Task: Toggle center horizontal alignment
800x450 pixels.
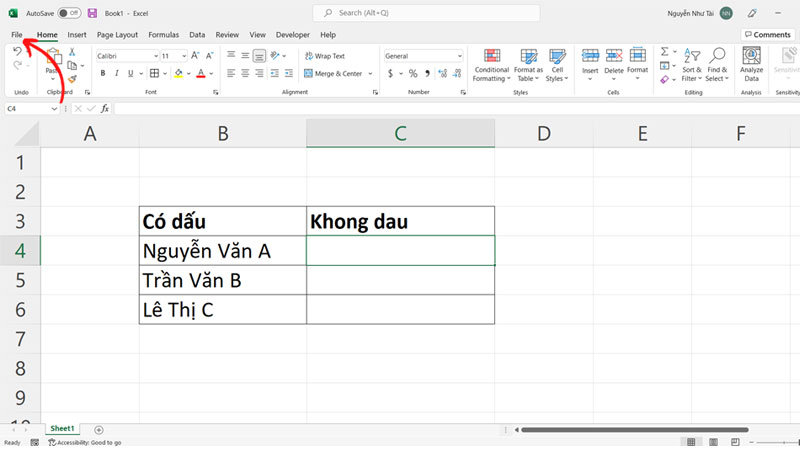Action: tap(245, 73)
